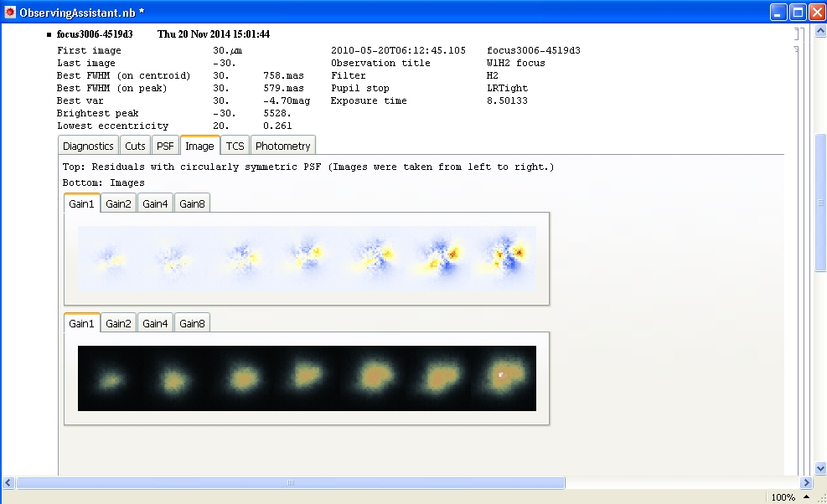Click the -4.70mag value
The image size is (827, 504).
287,100
